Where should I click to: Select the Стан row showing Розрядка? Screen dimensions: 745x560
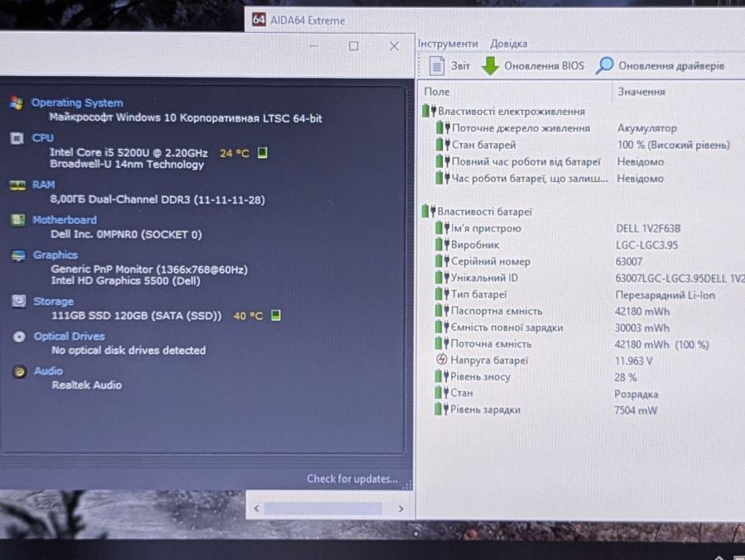[589, 393]
